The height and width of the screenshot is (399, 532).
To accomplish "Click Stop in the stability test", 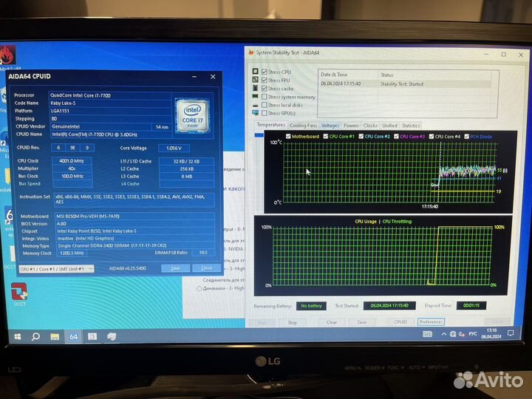I will pyautogui.click(x=292, y=322).
